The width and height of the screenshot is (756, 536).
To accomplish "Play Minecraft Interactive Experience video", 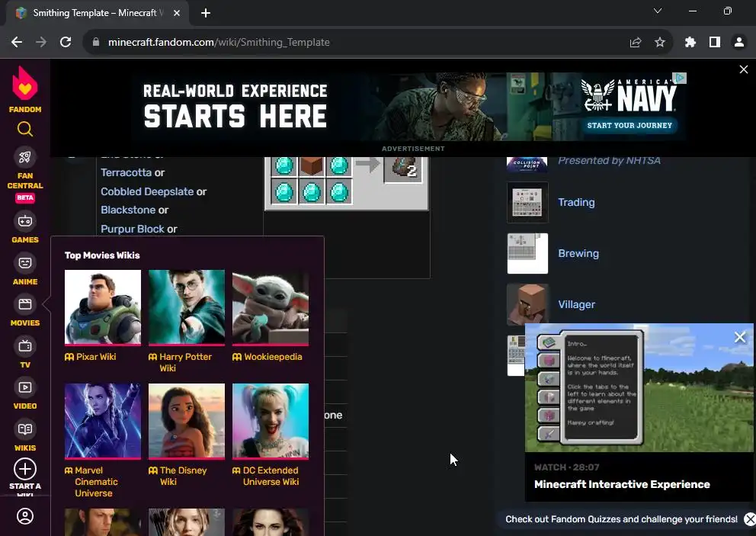I will click(x=639, y=387).
